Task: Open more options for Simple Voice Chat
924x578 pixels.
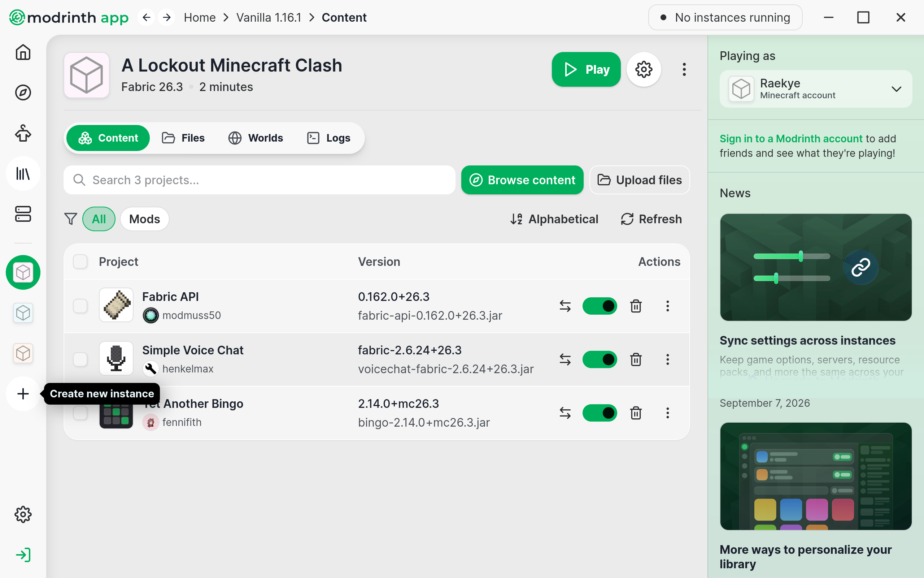Action: click(x=667, y=359)
